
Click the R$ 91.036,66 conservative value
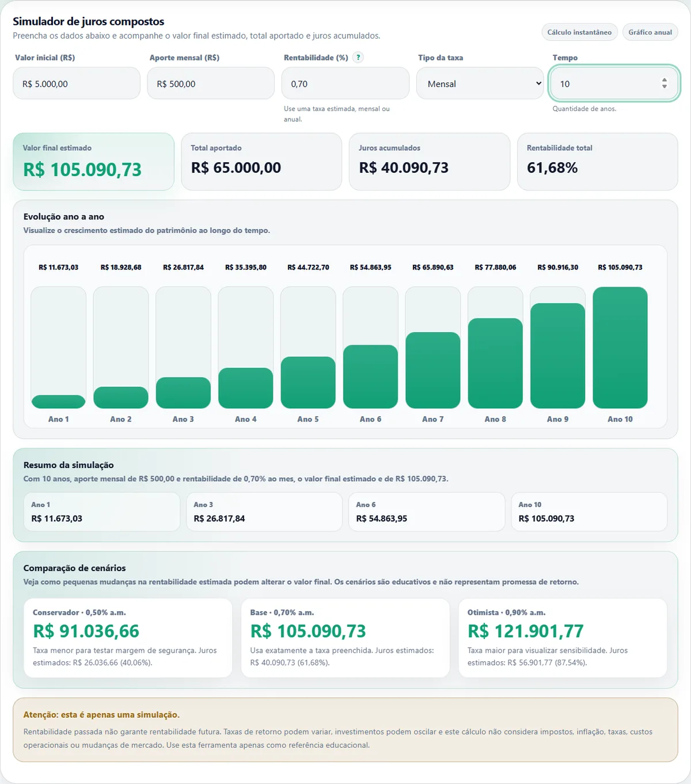point(86,631)
